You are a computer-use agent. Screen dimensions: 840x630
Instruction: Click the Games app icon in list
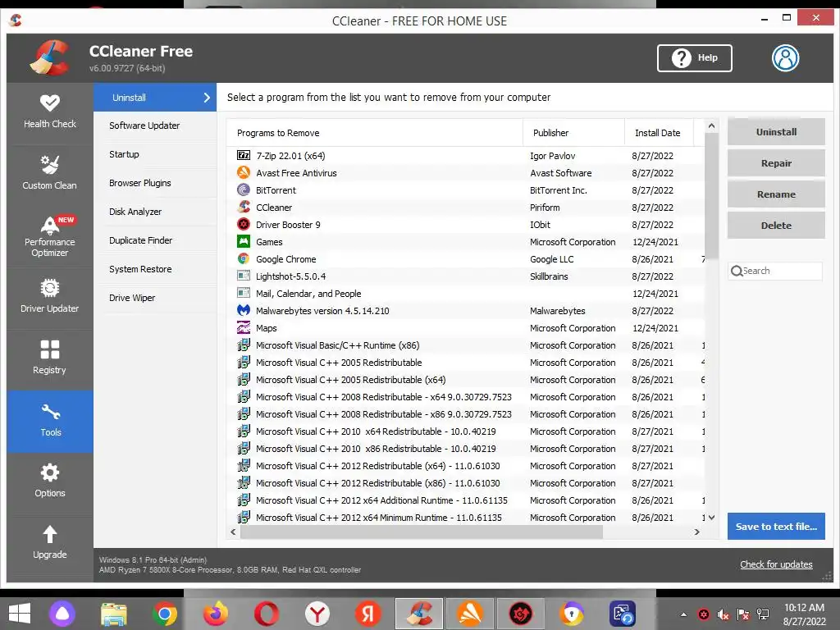click(x=243, y=242)
